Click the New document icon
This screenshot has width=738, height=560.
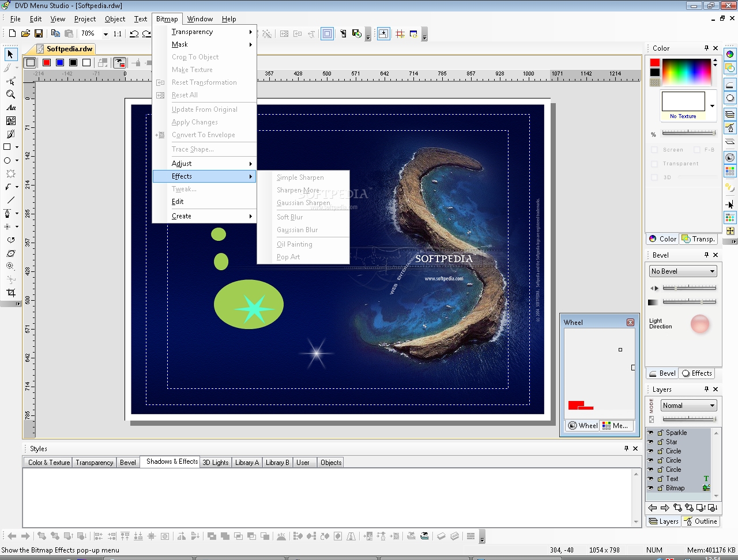click(12, 33)
